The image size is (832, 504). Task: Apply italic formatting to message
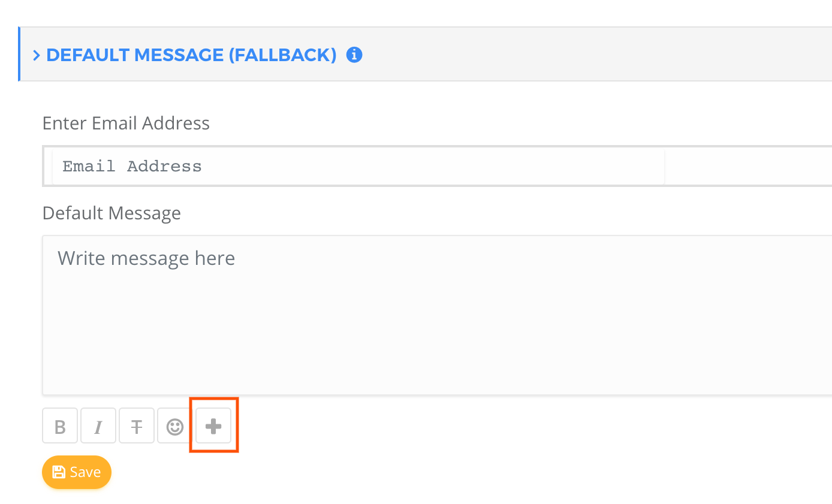click(98, 426)
